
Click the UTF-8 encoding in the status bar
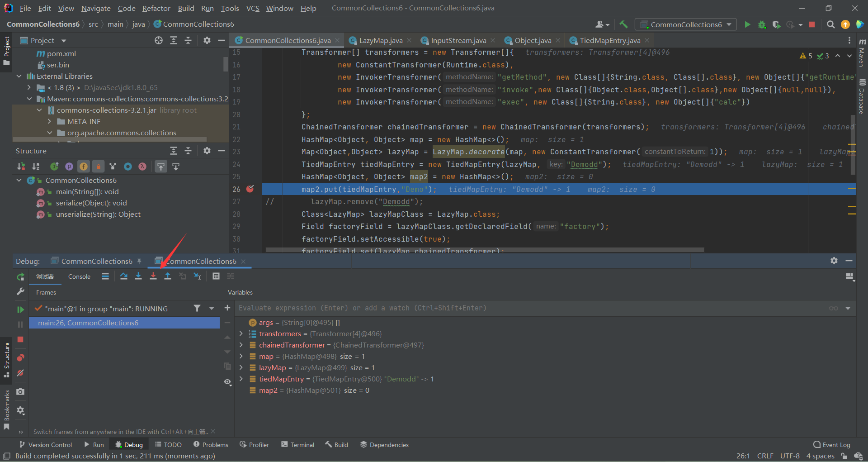click(x=790, y=456)
